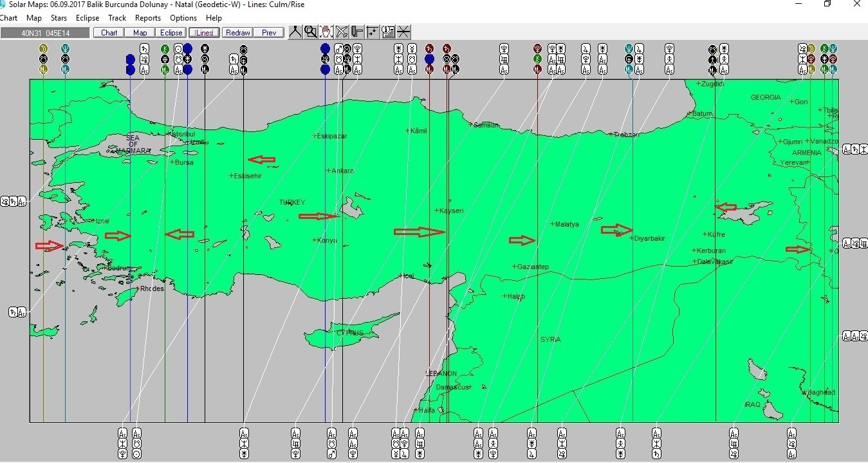This screenshot has width=868, height=463.
Task: Select the compass dividers measuring tool
Action: tap(295, 32)
